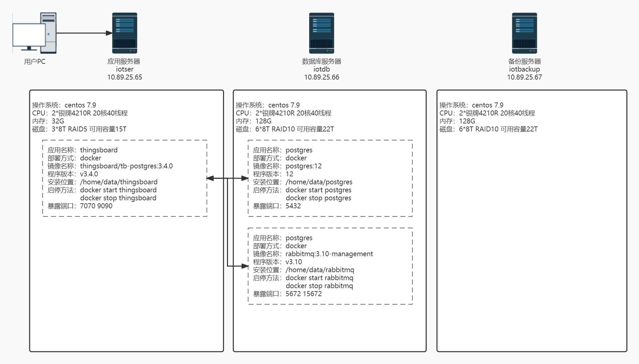Select the postgres:12 dashed application box

tap(330, 178)
